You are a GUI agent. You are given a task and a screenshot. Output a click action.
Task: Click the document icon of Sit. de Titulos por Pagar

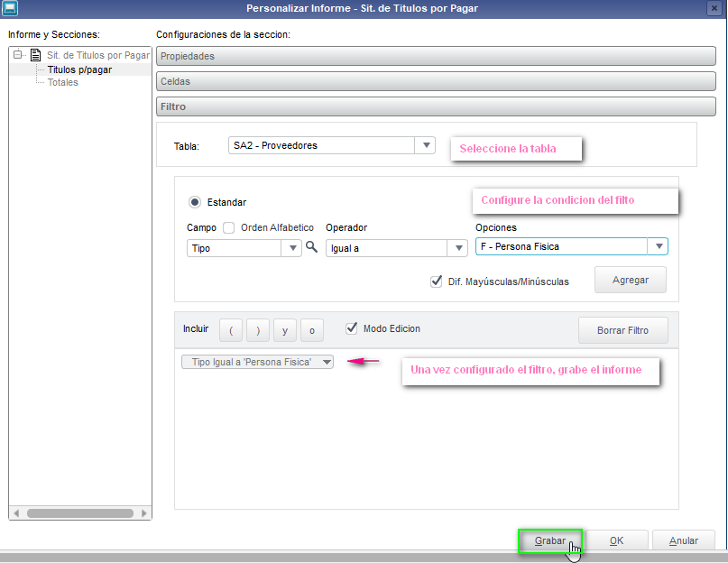coord(35,55)
